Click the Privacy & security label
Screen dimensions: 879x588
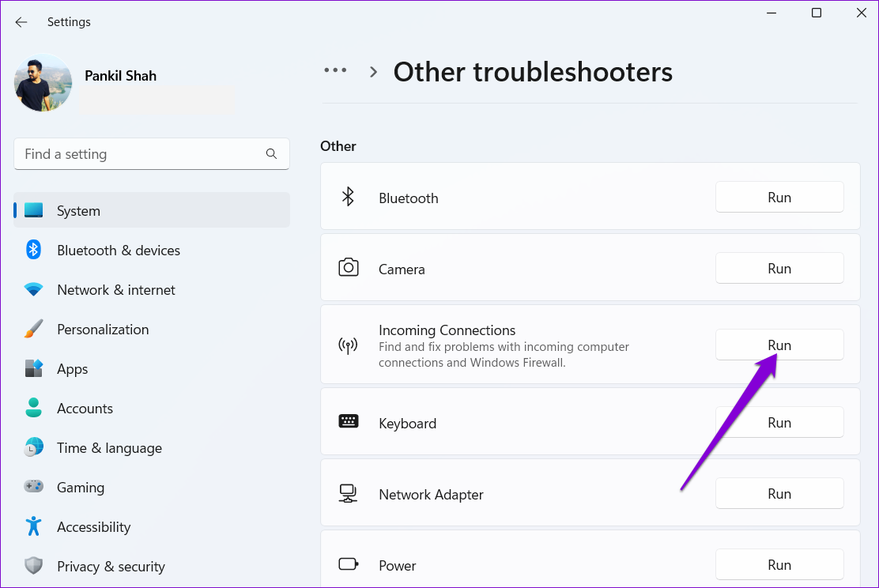pyautogui.click(x=111, y=566)
